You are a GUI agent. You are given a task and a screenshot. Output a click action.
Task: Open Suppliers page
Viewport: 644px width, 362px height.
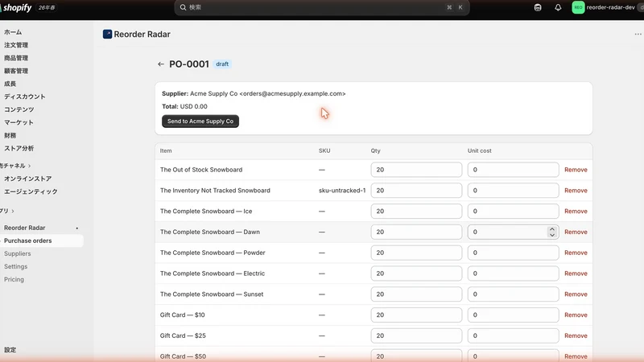click(x=17, y=253)
